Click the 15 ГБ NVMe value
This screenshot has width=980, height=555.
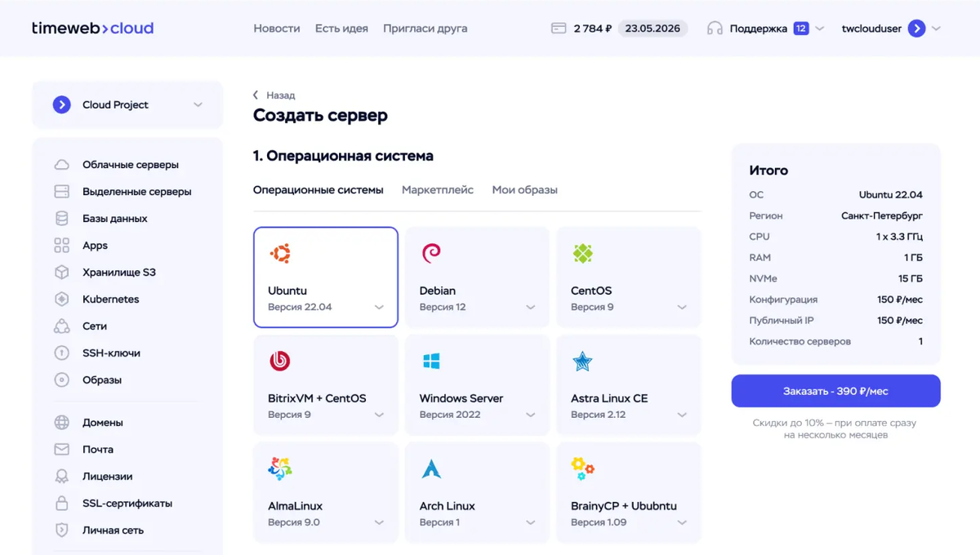(x=910, y=279)
